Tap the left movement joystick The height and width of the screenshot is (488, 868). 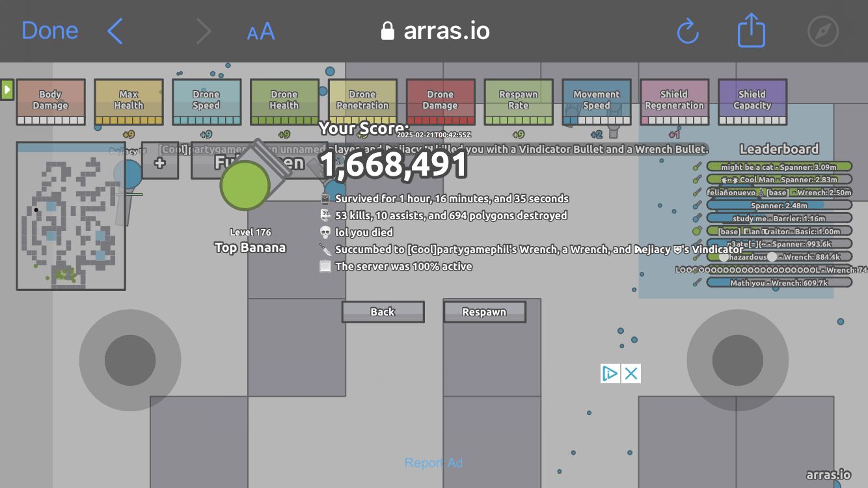pos(130,360)
